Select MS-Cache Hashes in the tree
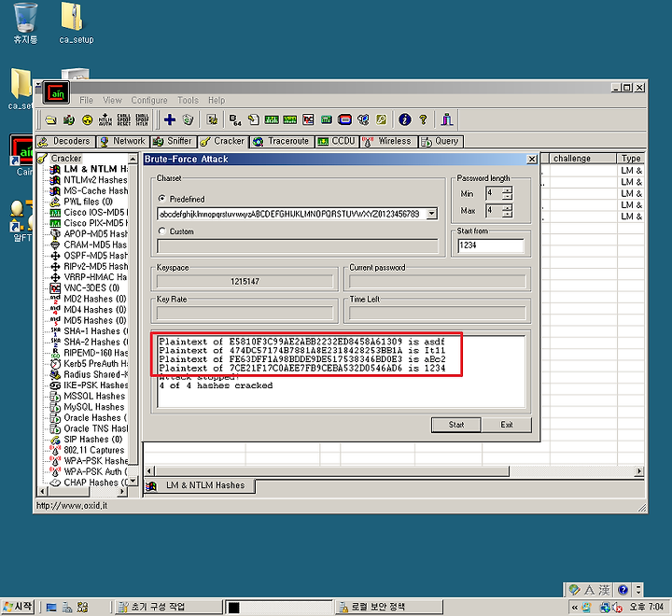The width and height of the screenshot is (672, 616). [90, 190]
